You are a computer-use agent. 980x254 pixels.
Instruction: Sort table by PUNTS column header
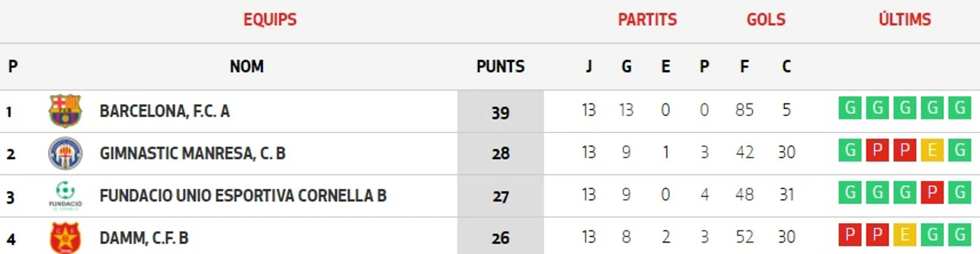click(501, 67)
